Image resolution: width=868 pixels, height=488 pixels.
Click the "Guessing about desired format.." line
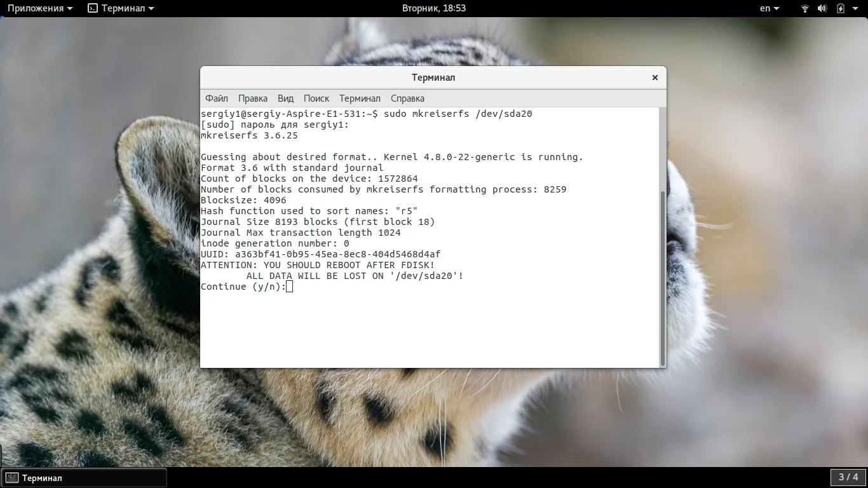pos(392,157)
